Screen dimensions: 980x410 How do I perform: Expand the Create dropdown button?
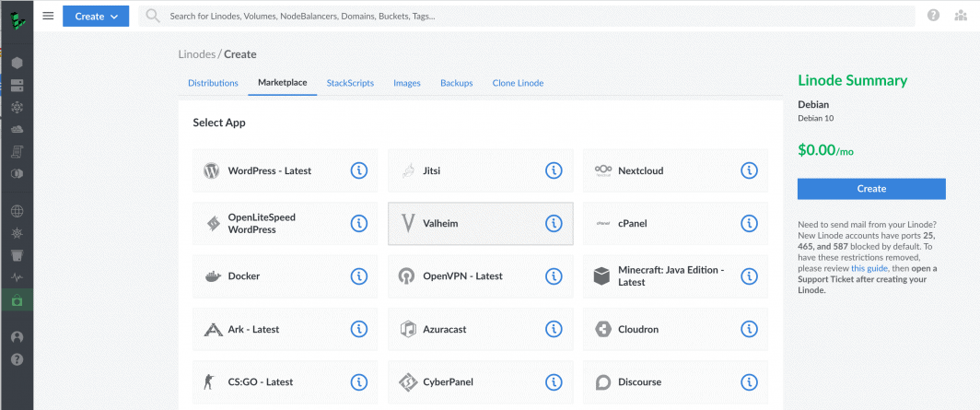(96, 16)
